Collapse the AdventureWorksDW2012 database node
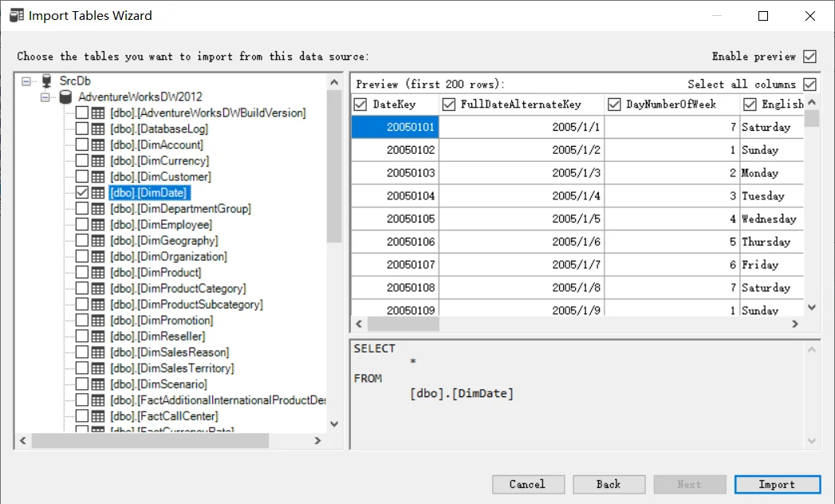The height and width of the screenshot is (504, 835). tap(45, 97)
